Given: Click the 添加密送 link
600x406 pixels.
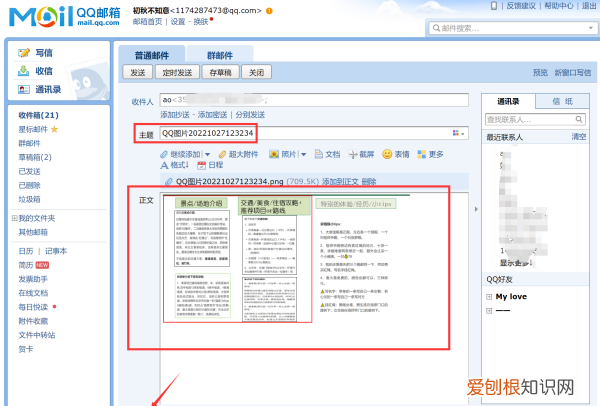Looking at the screenshot, I should pyautogui.click(x=212, y=115).
